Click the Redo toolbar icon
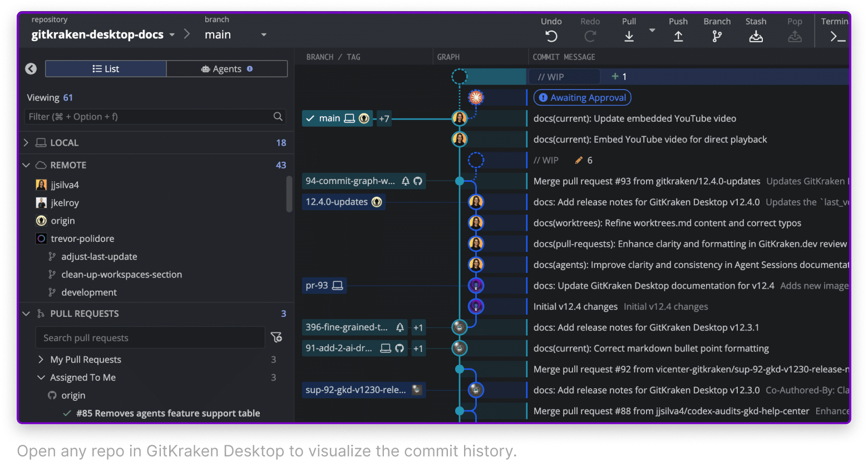 590,37
